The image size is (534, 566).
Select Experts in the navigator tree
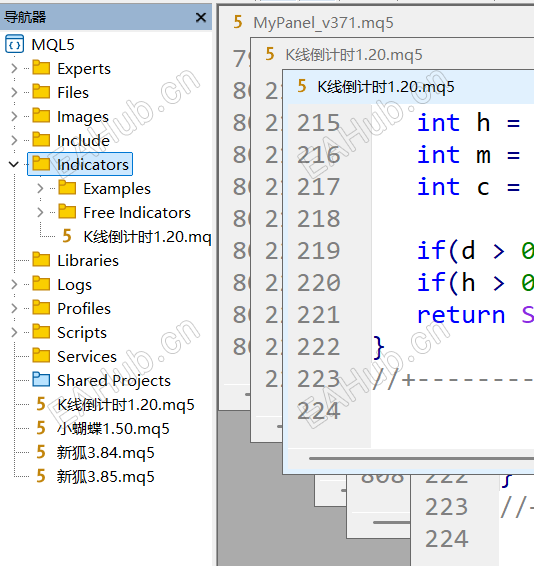tap(84, 69)
